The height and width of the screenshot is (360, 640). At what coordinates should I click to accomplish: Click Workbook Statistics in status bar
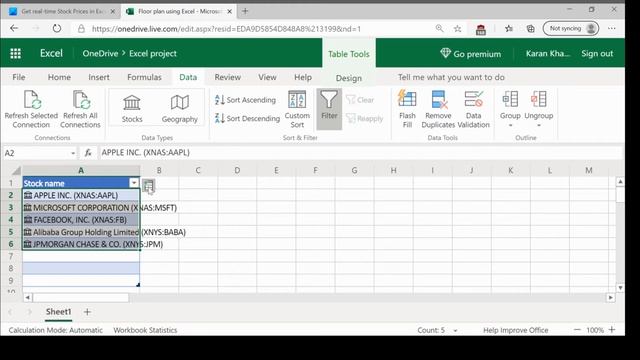pyautogui.click(x=145, y=330)
